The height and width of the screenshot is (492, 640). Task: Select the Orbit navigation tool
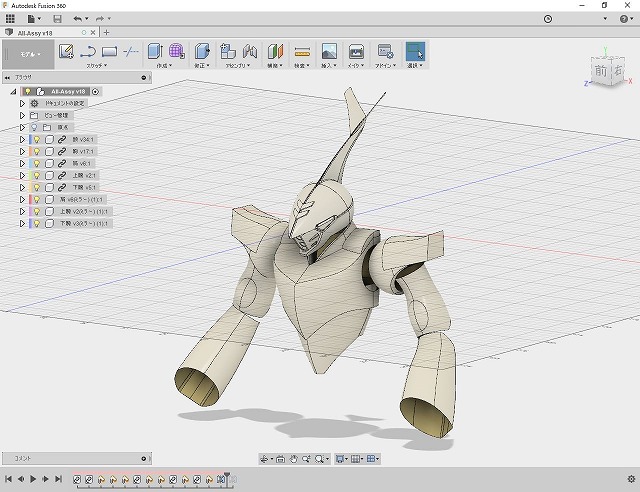pyautogui.click(x=264, y=459)
